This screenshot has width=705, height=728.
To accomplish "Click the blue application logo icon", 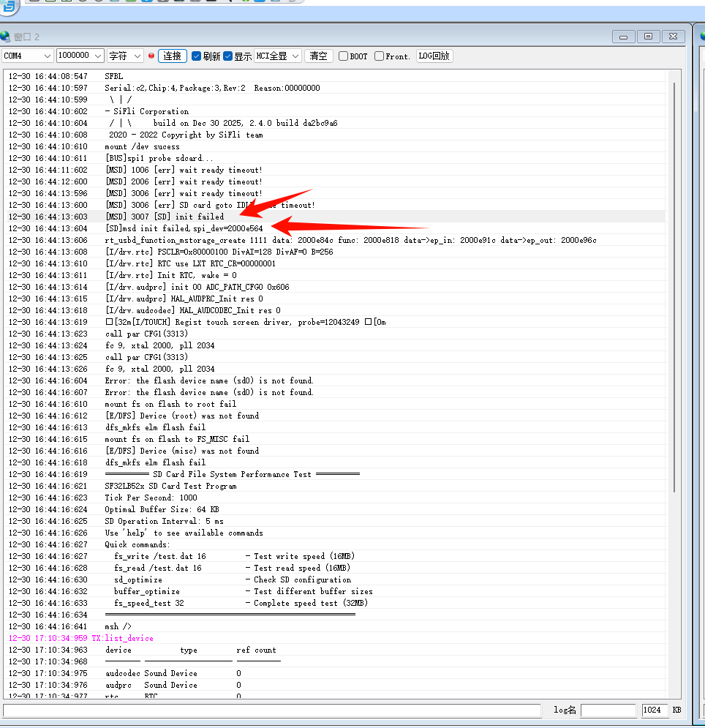I will tap(10, 6).
